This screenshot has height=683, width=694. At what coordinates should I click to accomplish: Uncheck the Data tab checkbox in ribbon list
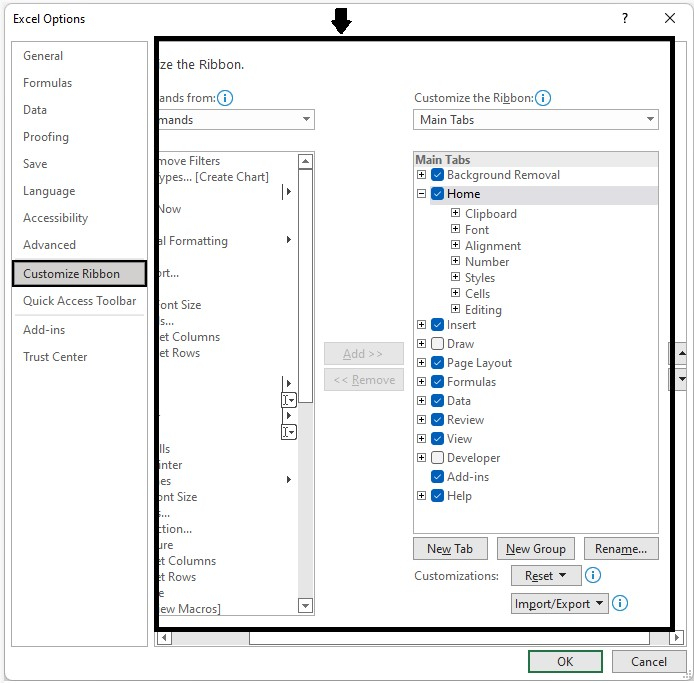click(x=437, y=401)
